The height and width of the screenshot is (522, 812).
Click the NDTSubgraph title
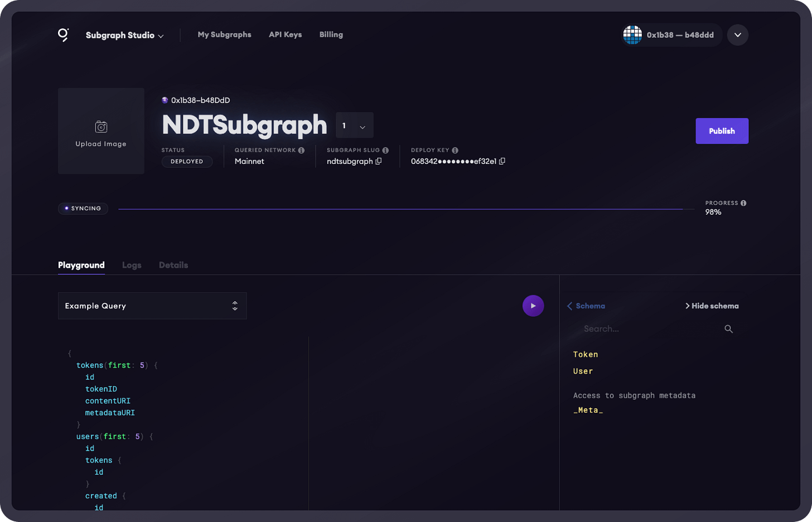tap(244, 125)
